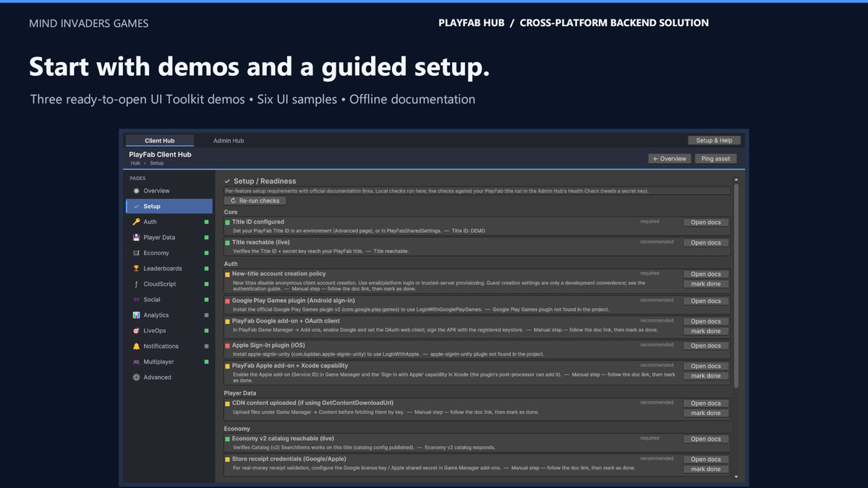Click the vertical scrollbar thumb

(x=736, y=285)
